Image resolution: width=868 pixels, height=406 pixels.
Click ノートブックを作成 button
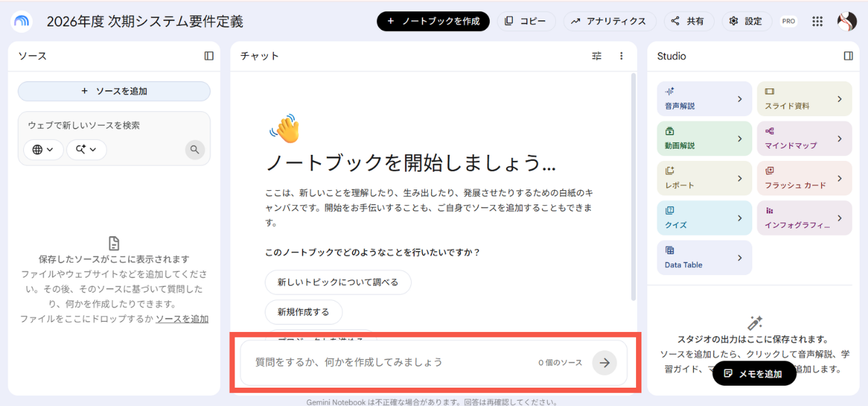[433, 21]
